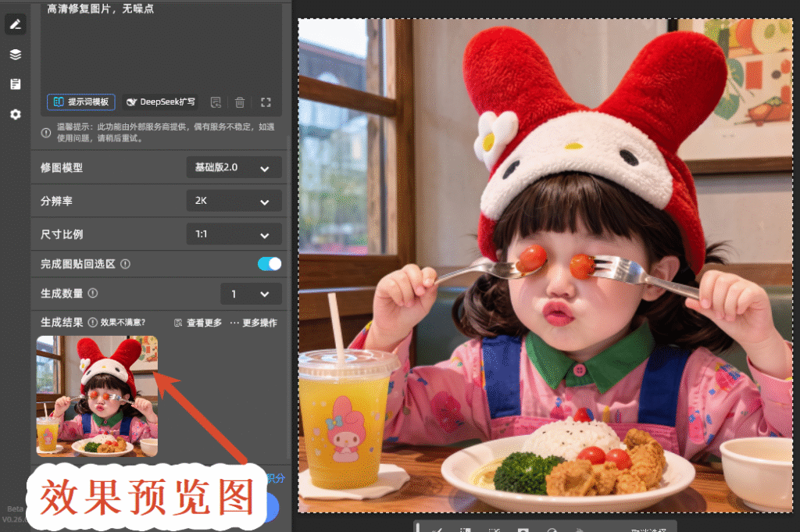The width and height of the screenshot is (800, 532).
Task: Click the 温馨提示 info icon
Action: tap(46, 133)
